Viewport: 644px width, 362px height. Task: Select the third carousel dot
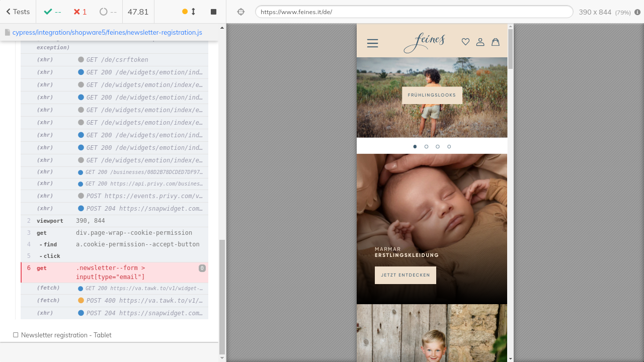click(x=438, y=147)
